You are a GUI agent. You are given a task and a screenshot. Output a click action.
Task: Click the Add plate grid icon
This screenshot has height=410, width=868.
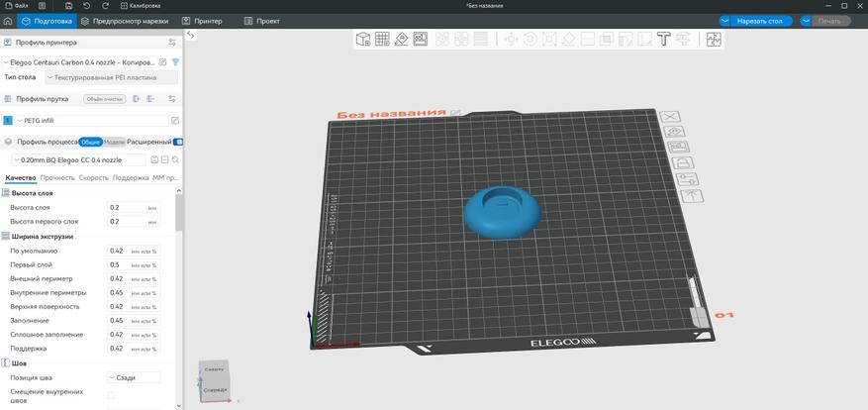pos(382,39)
